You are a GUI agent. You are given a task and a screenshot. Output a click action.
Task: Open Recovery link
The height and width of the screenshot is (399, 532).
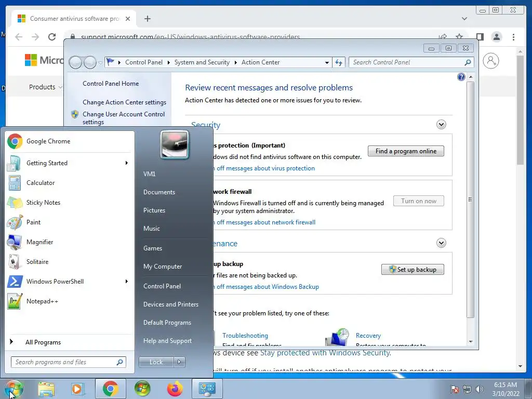[x=368, y=336]
